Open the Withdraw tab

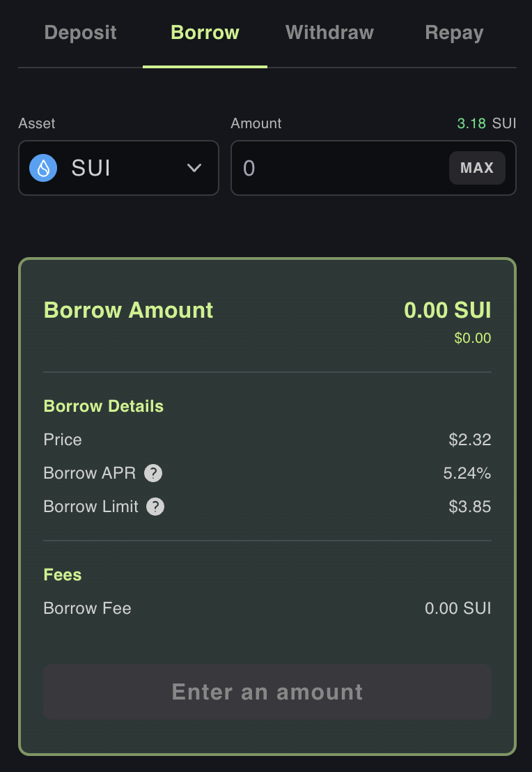(329, 33)
